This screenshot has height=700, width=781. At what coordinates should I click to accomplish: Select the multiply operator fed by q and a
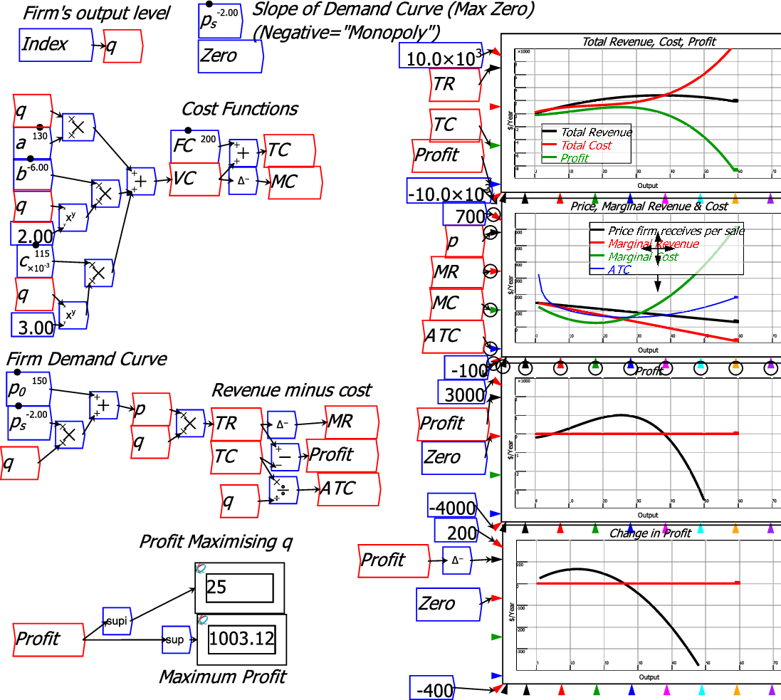[x=79, y=127]
